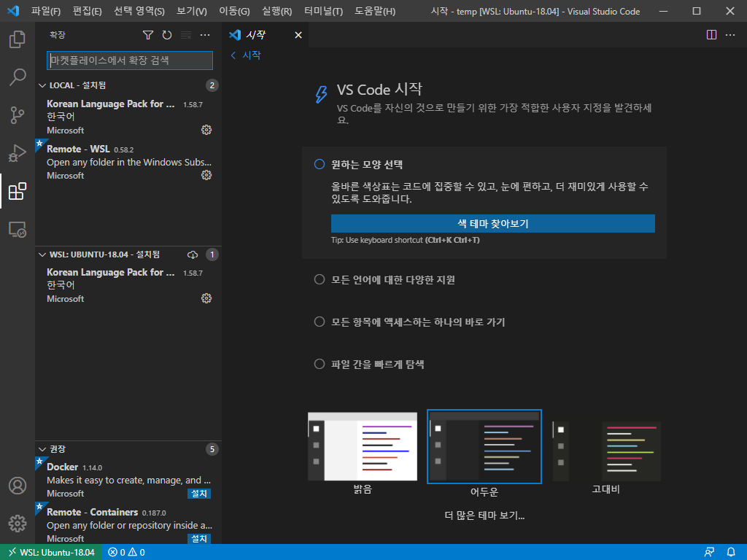
Task: Split the editor to the right
Action: point(711,35)
